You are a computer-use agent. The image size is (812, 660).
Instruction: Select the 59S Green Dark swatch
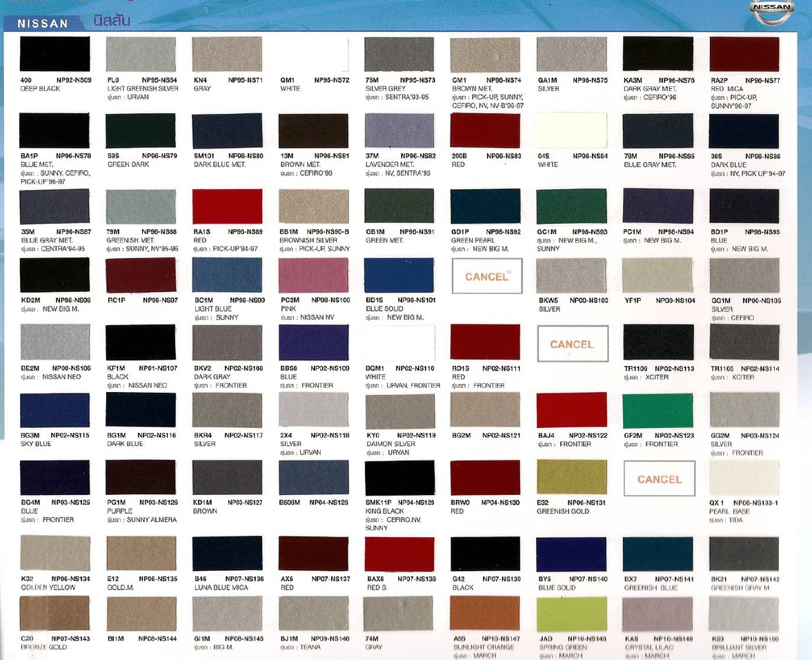(141, 130)
